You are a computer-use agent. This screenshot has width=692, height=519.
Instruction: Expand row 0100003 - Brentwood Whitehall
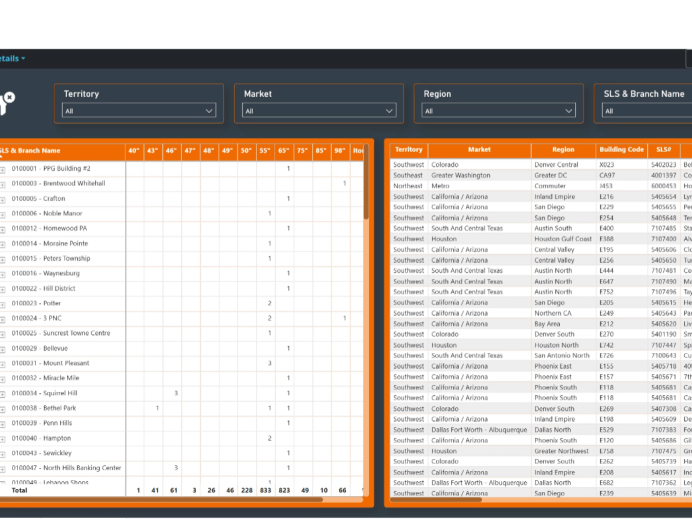3,184
